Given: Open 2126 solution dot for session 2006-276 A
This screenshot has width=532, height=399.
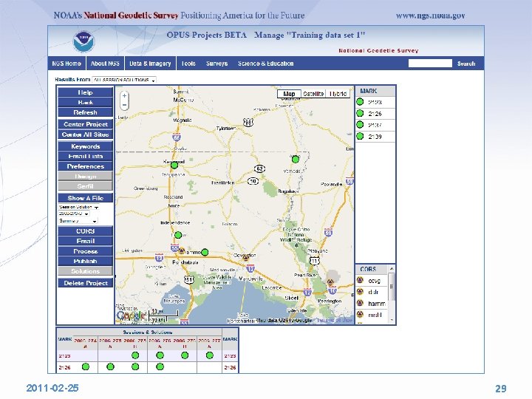Looking at the screenshot, I should click(160, 366).
